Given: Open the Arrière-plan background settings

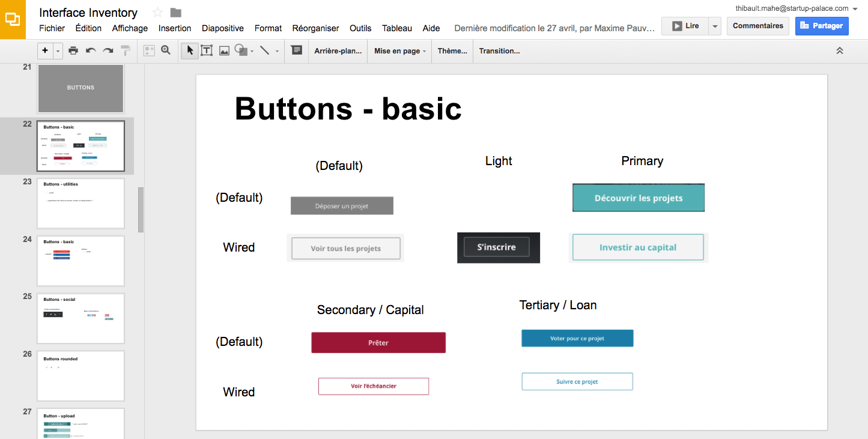Looking at the screenshot, I should coord(338,51).
